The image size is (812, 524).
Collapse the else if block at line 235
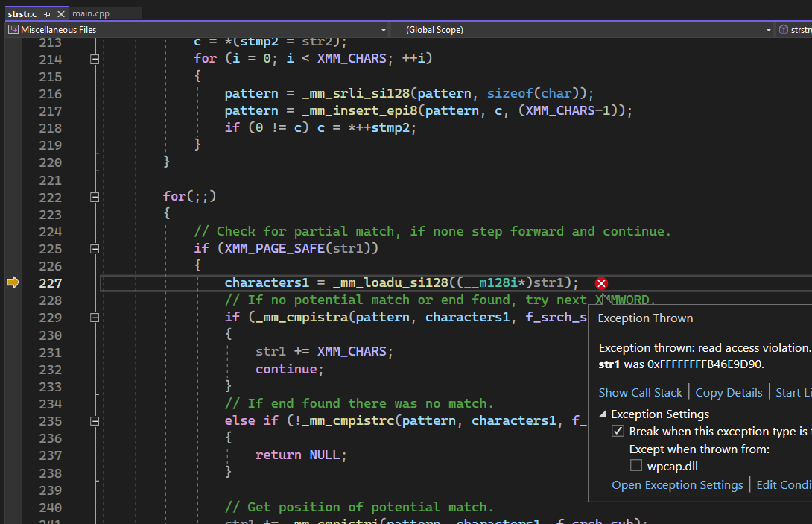click(x=95, y=421)
